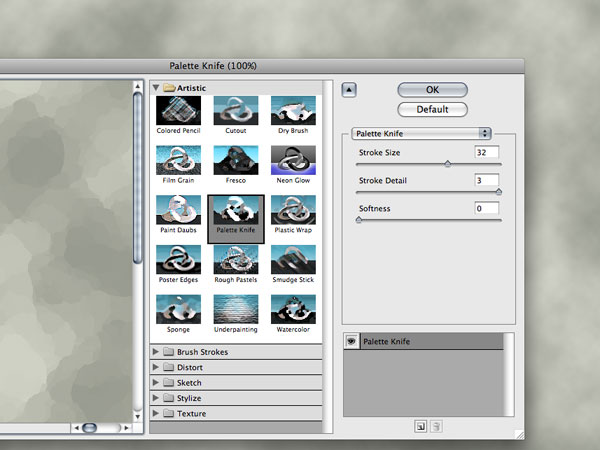
Task: Choose the Rough Pastels filter thumbnail
Action: (x=236, y=259)
